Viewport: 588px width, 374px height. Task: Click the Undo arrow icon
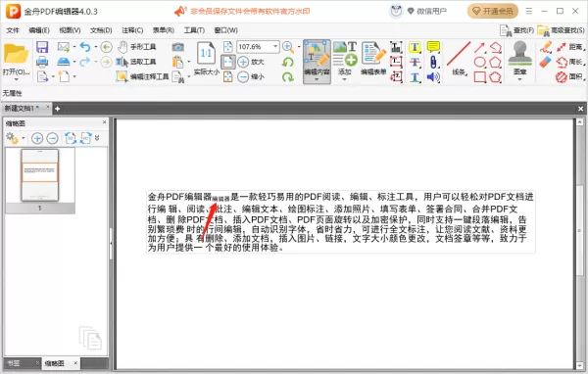85,47
